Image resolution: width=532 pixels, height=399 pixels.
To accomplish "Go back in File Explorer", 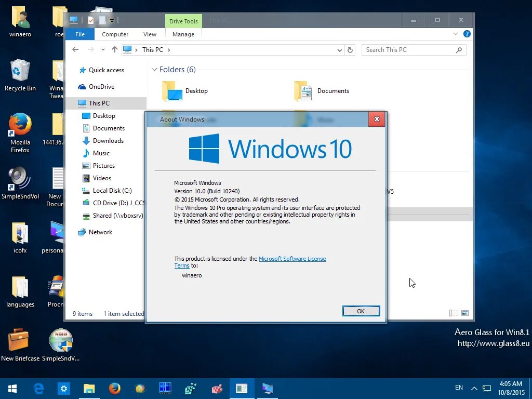I will click(x=75, y=49).
